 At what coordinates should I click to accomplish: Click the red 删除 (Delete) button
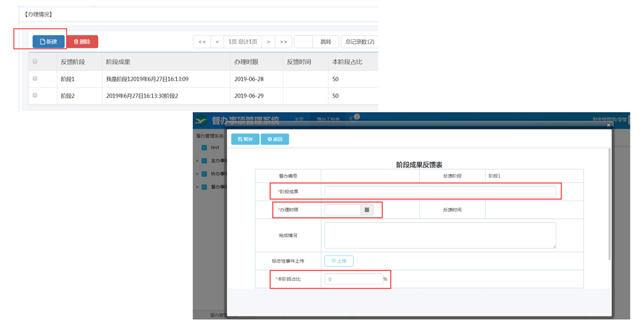point(82,42)
